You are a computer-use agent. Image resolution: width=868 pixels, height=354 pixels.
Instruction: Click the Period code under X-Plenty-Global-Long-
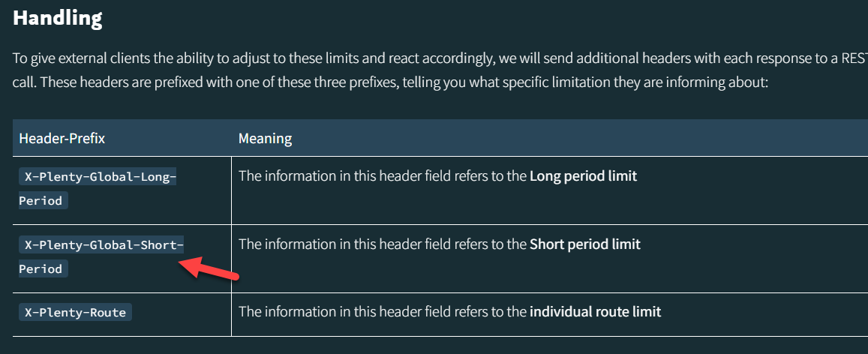tap(44, 200)
